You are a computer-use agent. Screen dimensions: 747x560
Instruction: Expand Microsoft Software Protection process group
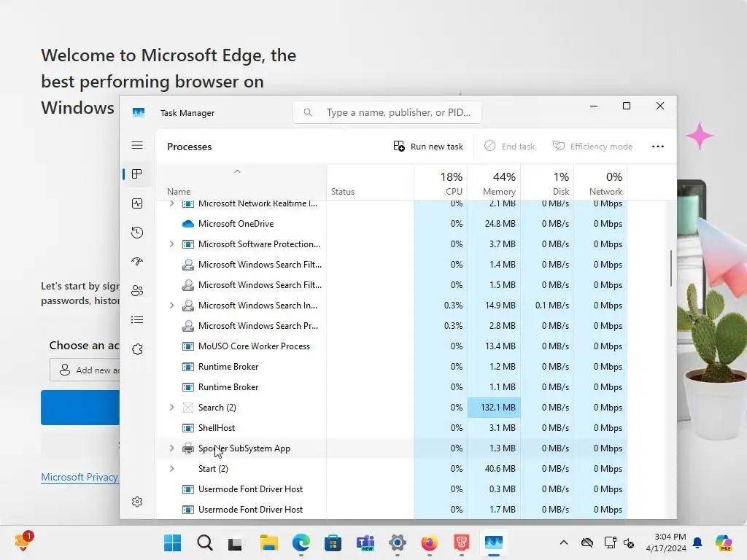coord(171,244)
